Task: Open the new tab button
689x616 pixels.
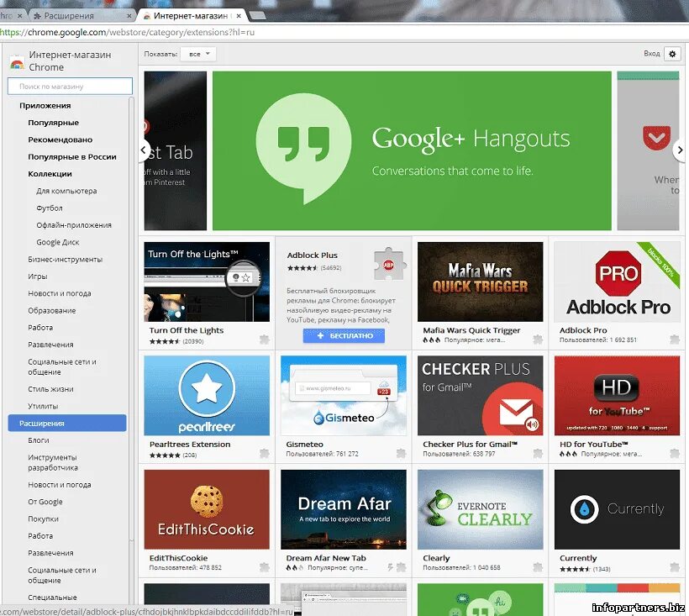Action: 257,16
